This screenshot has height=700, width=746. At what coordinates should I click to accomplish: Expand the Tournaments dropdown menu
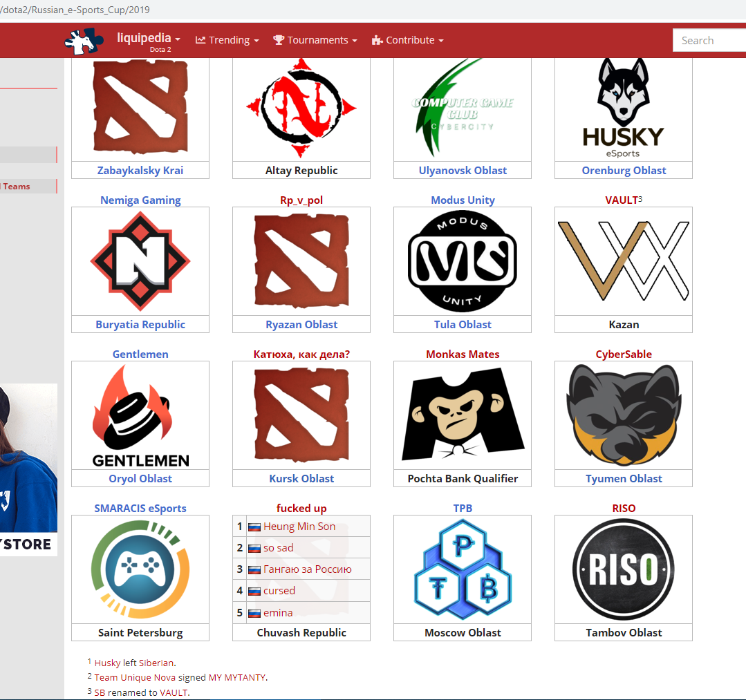click(x=315, y=40)
